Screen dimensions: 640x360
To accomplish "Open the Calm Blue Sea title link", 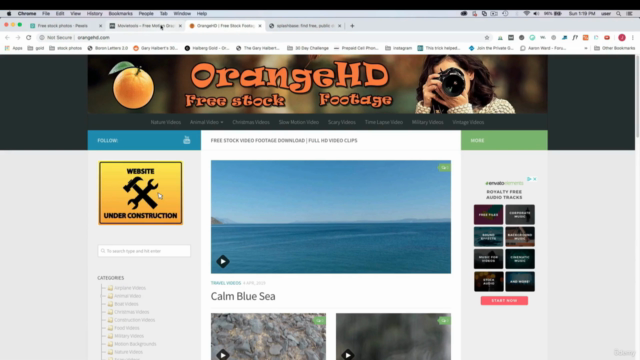I will click(243, 296).
